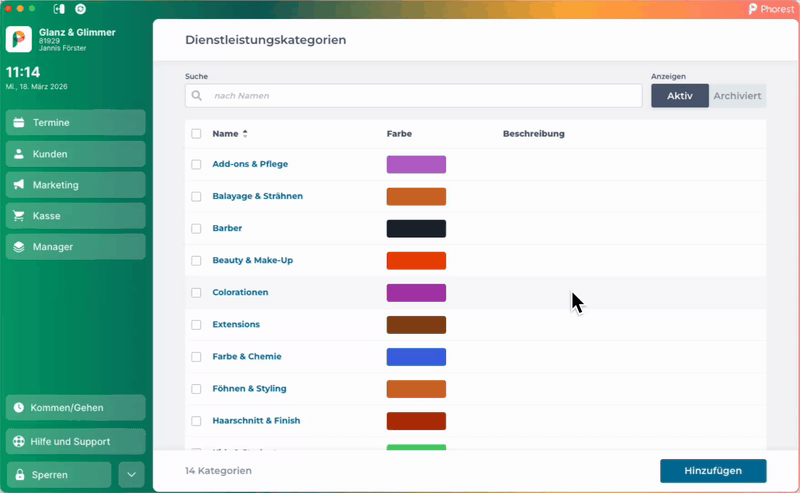800x493 pixels.
Task: Tick the Balayage & Strähnen checkbox
Action: click(196, 196)
